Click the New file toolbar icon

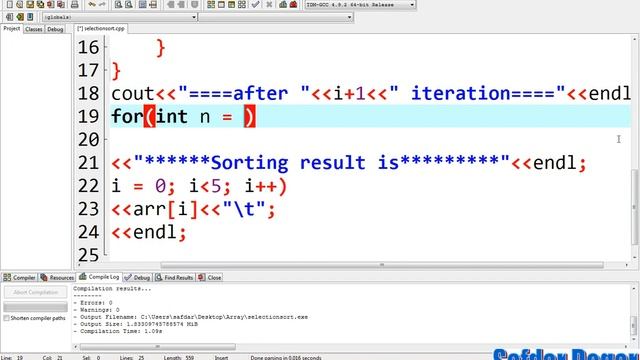(10, 4)
